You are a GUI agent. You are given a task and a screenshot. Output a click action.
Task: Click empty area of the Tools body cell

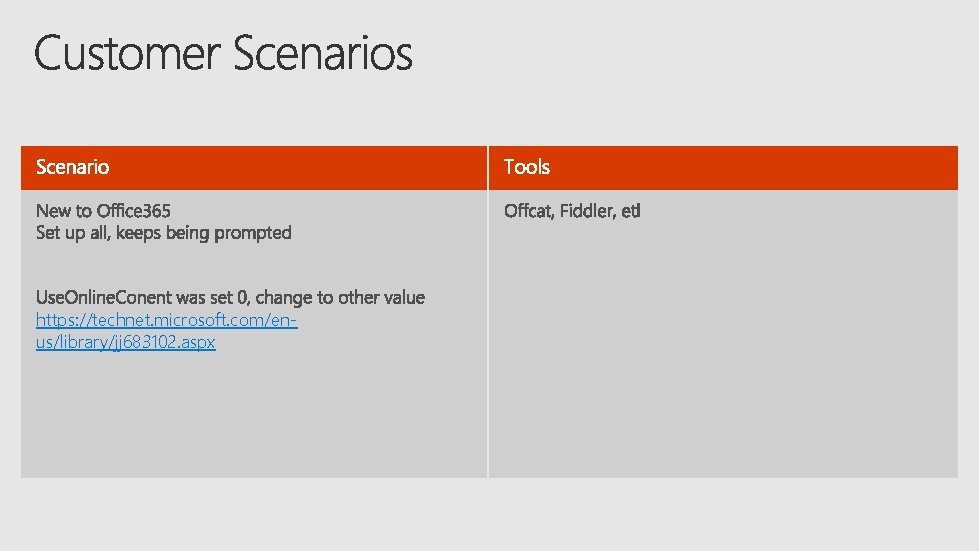720,350
